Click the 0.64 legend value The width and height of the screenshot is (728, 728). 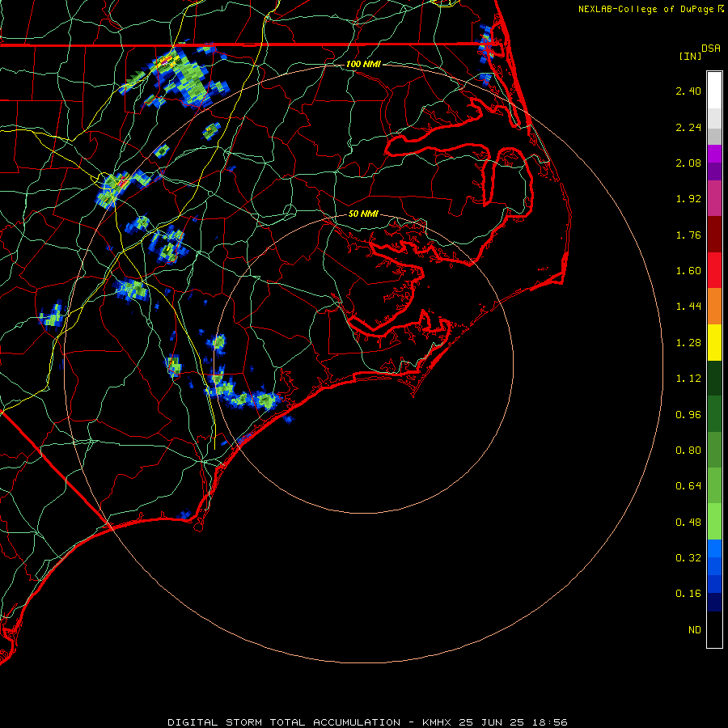tap(688, 486)
